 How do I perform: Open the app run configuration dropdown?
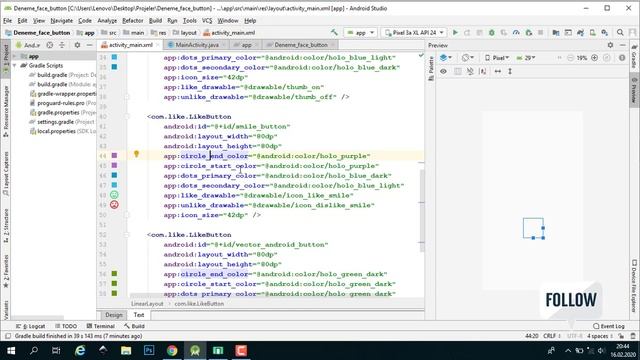pos(360,32)
